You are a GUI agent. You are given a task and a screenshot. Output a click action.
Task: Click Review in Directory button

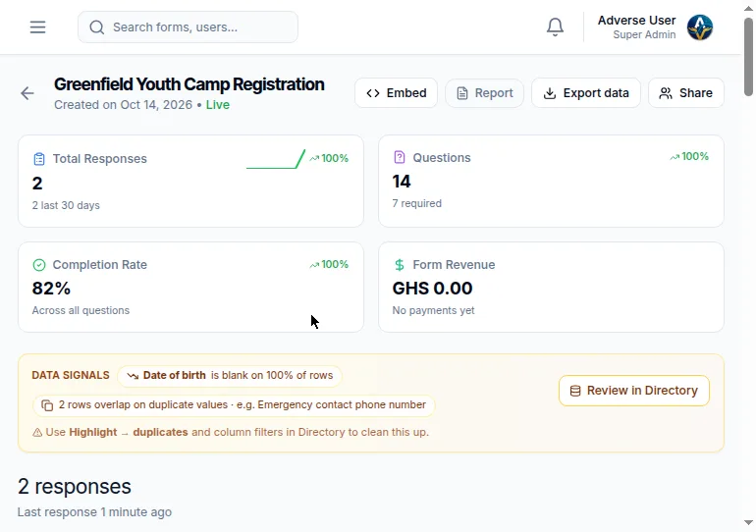(634, 391)
